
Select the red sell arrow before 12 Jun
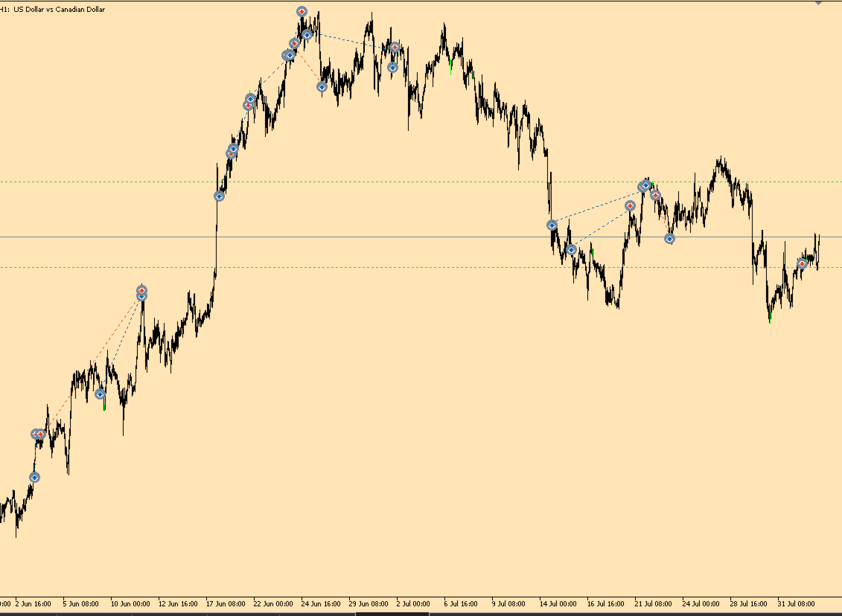tap(141, 290)
